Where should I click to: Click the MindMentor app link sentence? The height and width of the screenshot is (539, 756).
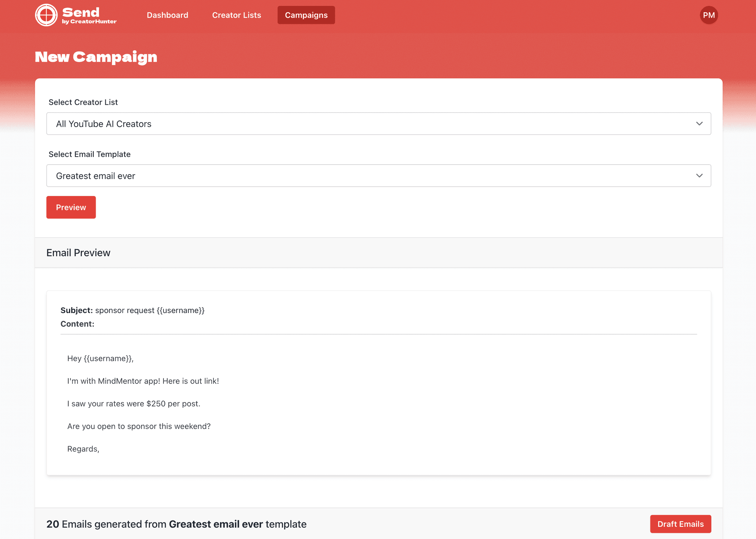[x=143, y=381]
